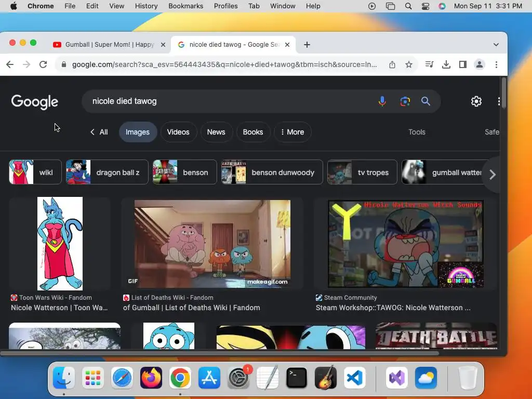Viewport: 532px width, 399px height.
Task: Open Firefox from the dock
Action: (151, 378)
